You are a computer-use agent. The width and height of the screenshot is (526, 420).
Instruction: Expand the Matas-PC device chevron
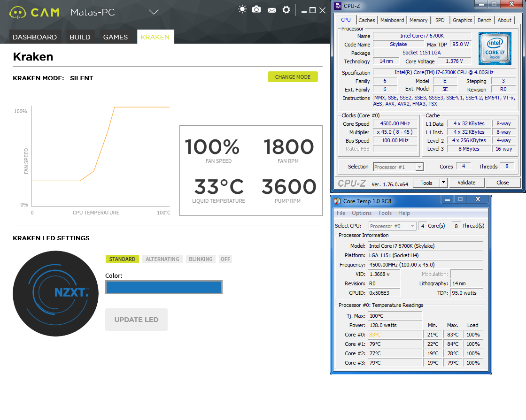pyautogui.click(x=154, y=12)
